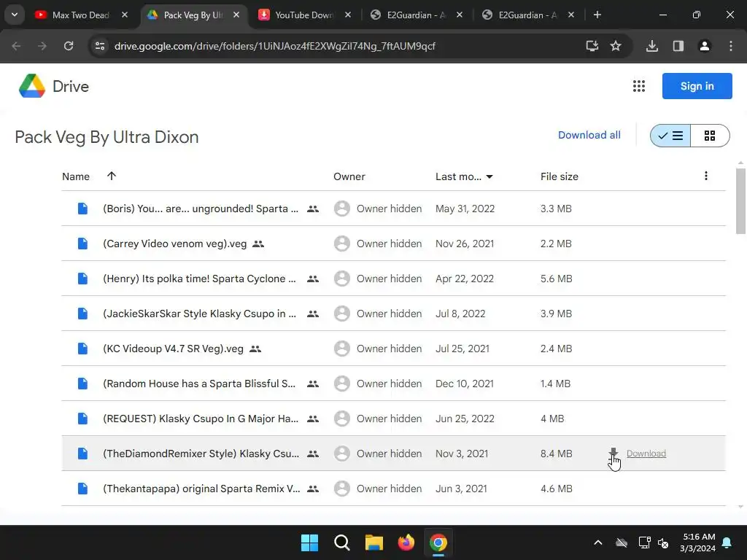This screenshot has width=747, height=560.
Task: Close the Max Two Dead tab
Action: click(x=124, y=15)
